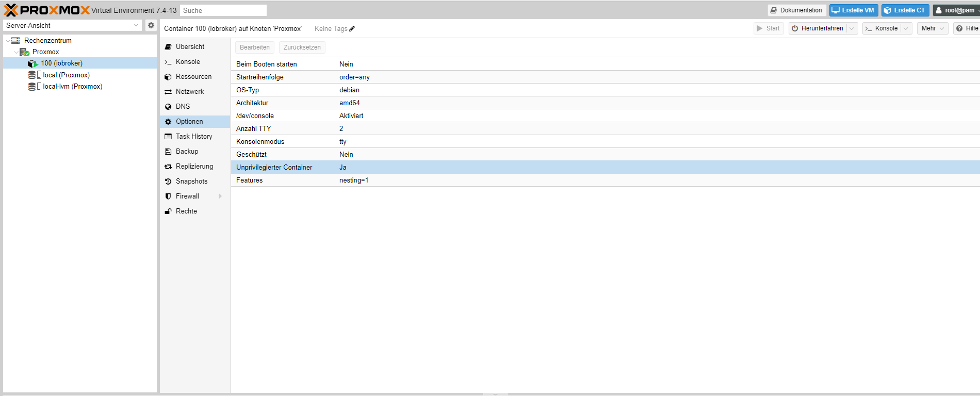Click the Rechte unlock icon
The image size is (980, 396).
(168, 211)
